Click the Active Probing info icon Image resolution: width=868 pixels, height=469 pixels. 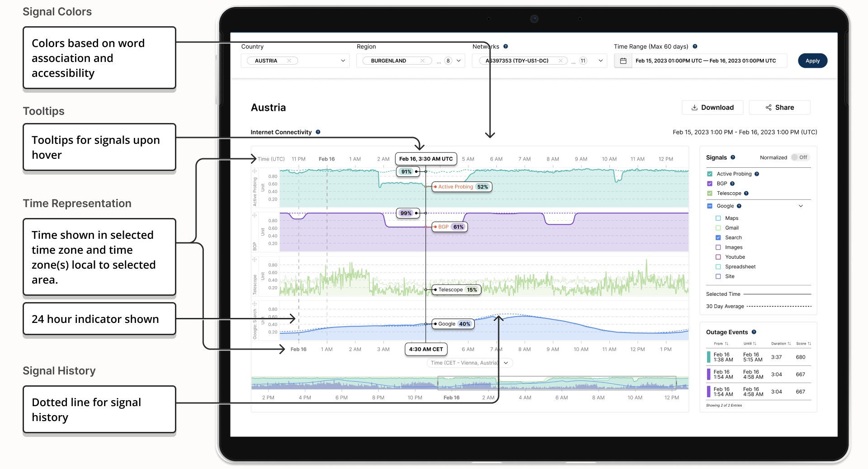757,174
